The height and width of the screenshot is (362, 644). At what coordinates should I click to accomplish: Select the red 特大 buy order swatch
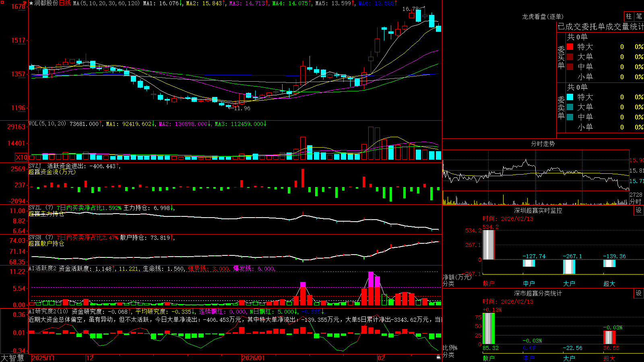570,47
